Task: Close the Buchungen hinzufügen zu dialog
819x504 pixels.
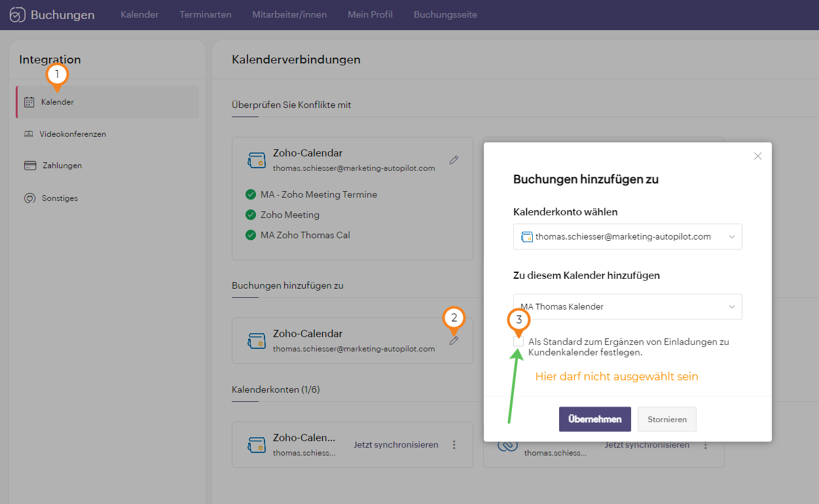Action: (757, 156)
